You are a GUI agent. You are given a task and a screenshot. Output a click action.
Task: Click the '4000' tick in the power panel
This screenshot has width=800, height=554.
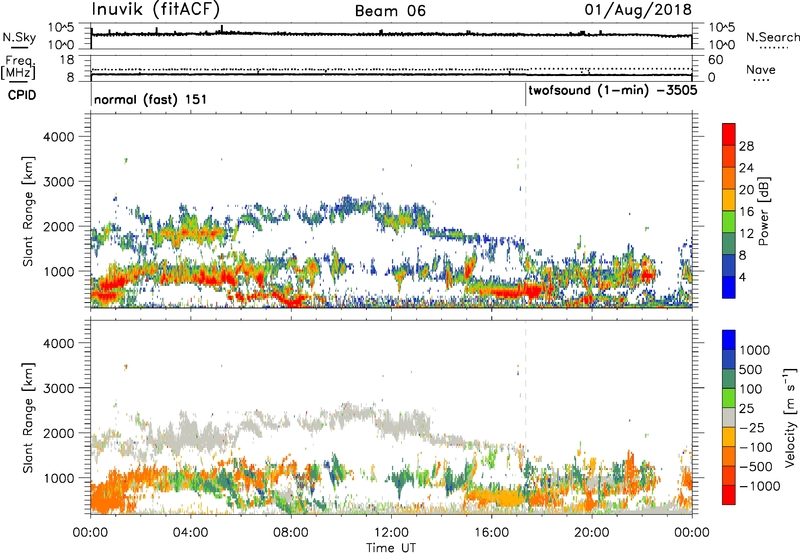(x=59, y=137)
